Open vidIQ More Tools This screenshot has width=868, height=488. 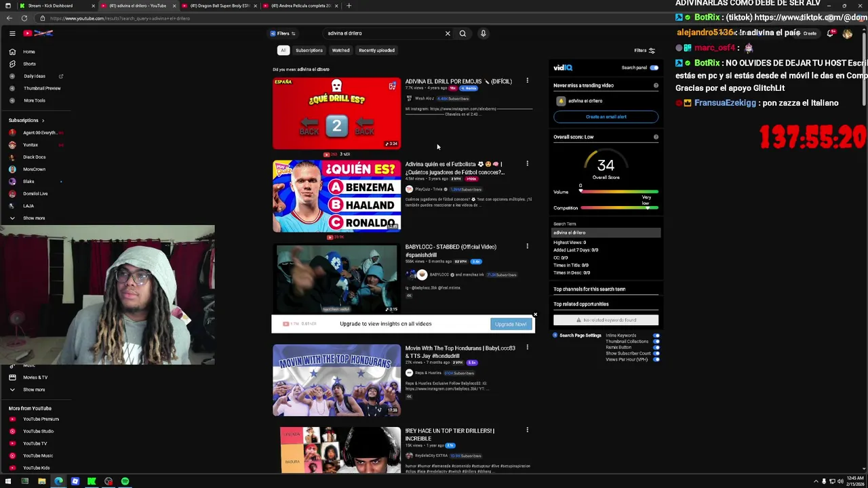click(x=35, y=100)
